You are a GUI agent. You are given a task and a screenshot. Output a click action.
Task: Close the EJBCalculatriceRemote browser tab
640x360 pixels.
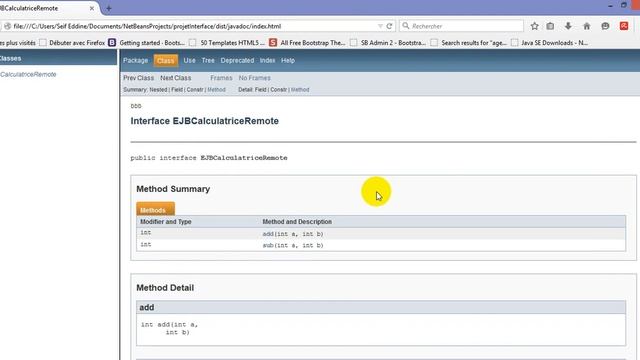(92, 8)
